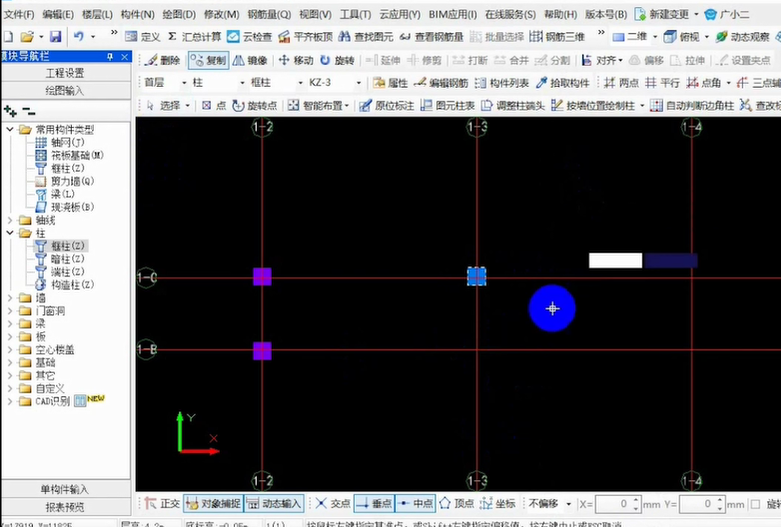Select the 旋转 rotate tool
This screenshot has width=781, height=527.
(337, 60)
